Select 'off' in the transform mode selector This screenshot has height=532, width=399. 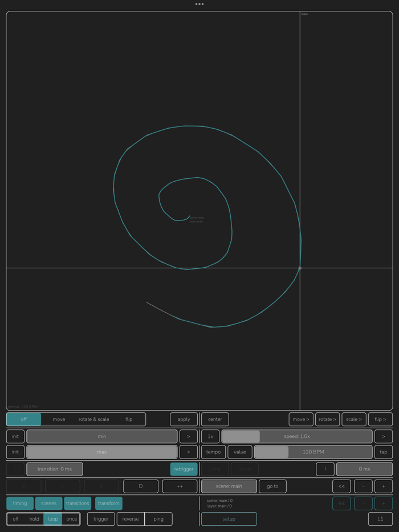24,419
